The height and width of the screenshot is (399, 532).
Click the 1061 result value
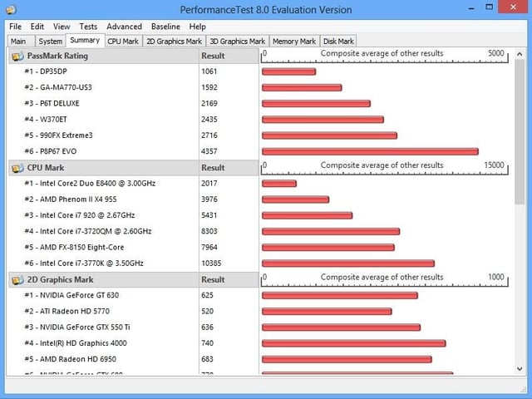(209, 71)
